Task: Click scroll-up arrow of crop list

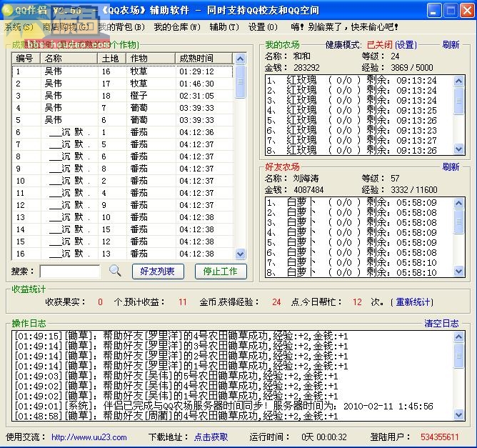Action: pyautogui.click(x=241, y=59)
